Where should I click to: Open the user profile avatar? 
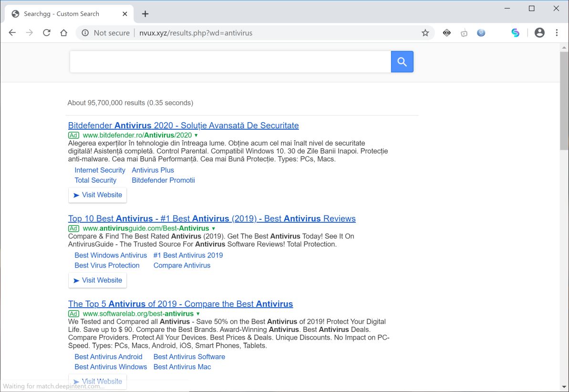pos(539,33)
